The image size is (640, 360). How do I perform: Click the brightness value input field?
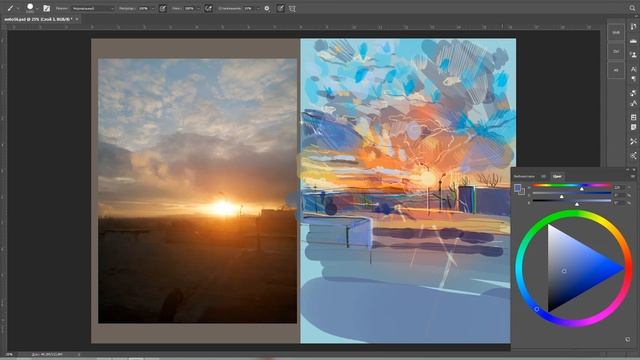618,202
